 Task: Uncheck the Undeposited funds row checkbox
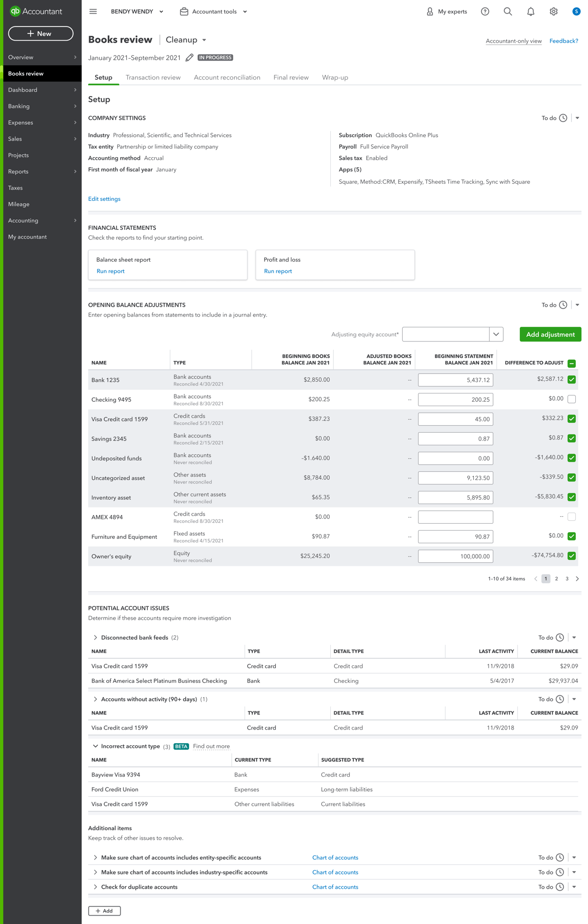click(x=572, y=458)
